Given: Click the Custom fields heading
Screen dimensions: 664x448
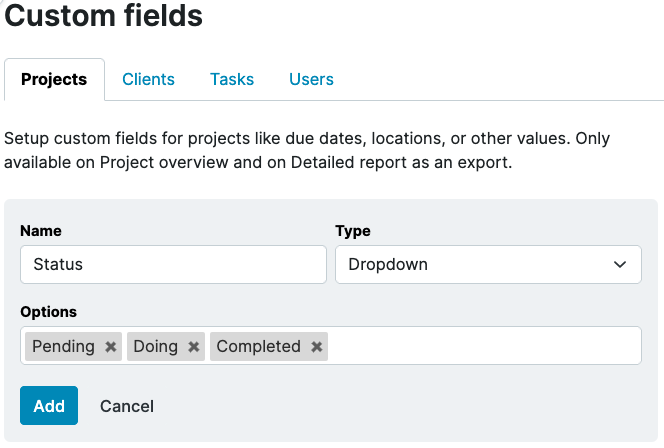Looking at the screenshot, I should click(x=103, y=16).
